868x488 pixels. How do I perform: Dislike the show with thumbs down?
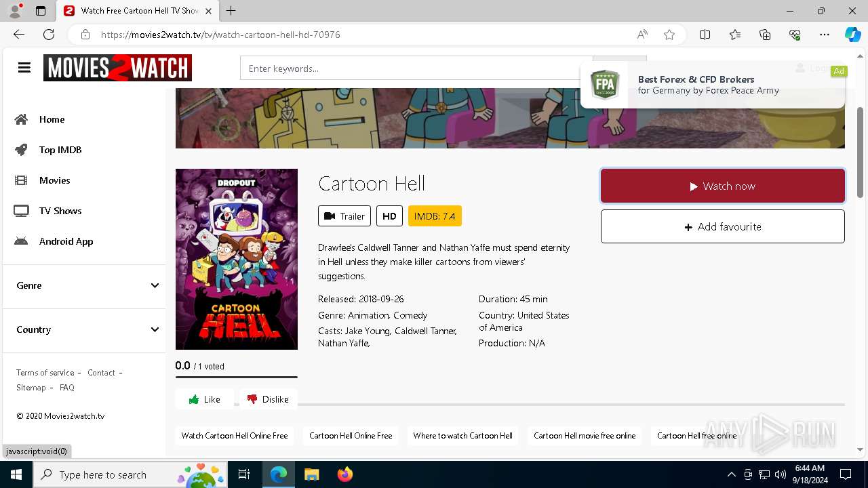click(268, 399)
